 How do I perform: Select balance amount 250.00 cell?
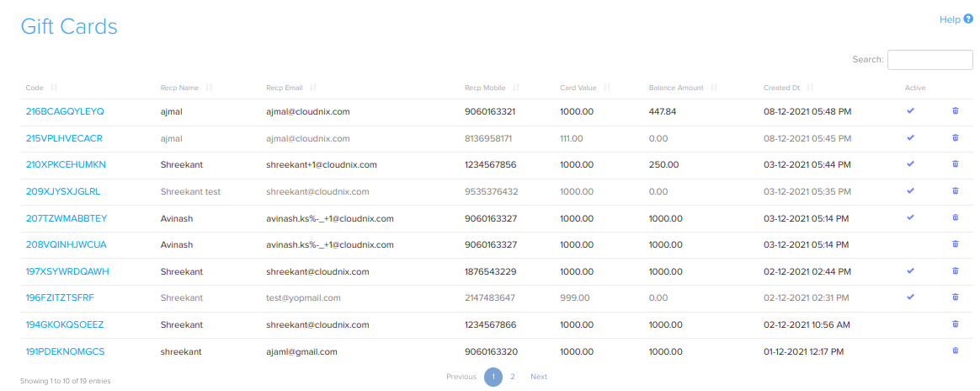[x=663, y=164]
